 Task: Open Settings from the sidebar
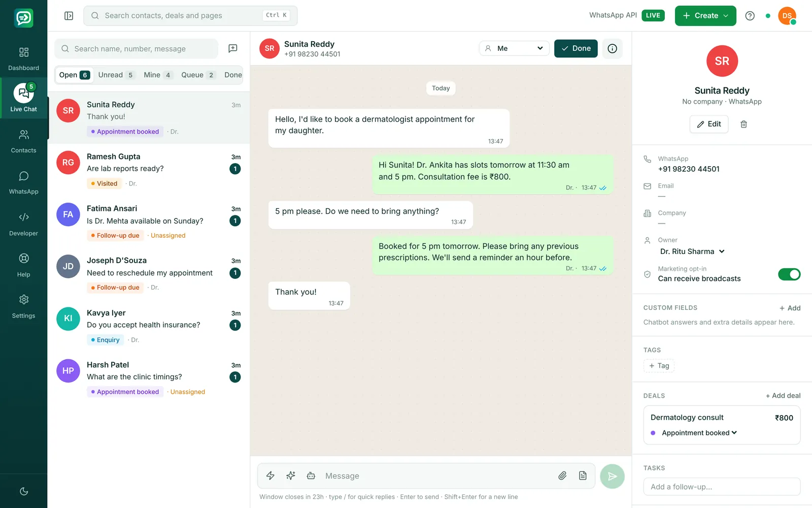(x=23, y=307)
